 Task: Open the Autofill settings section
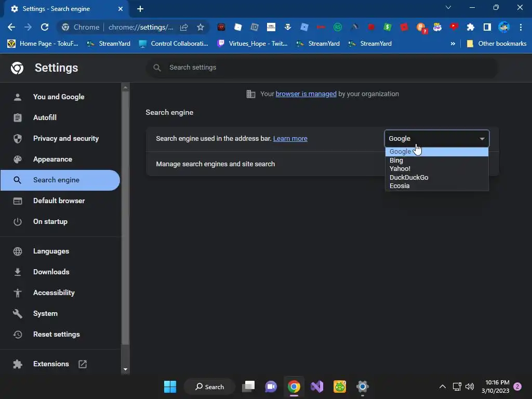pyautogui.click(x=60, y=118)
